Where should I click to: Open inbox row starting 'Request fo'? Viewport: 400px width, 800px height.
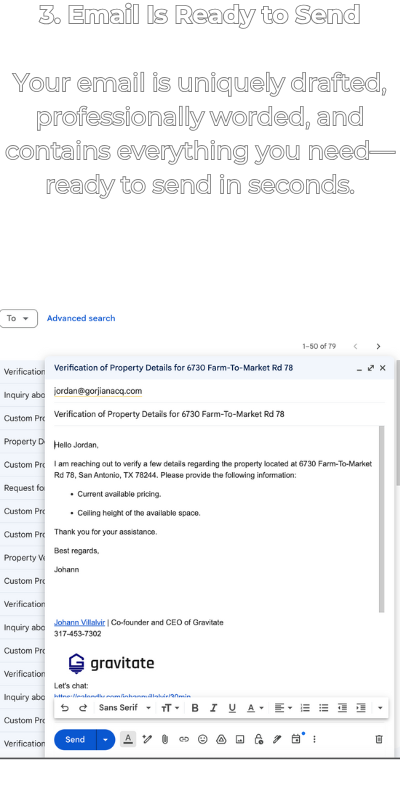coord(22,488)
